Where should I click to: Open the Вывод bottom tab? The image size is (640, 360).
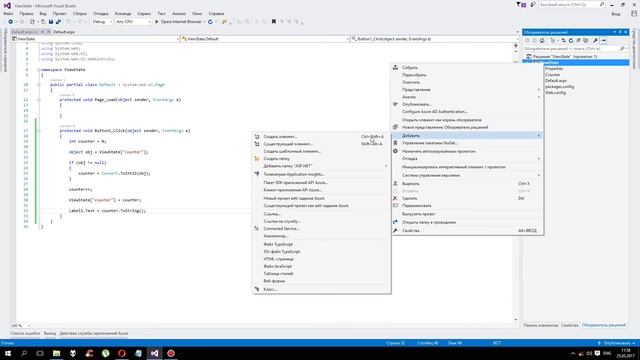[50, 333]
